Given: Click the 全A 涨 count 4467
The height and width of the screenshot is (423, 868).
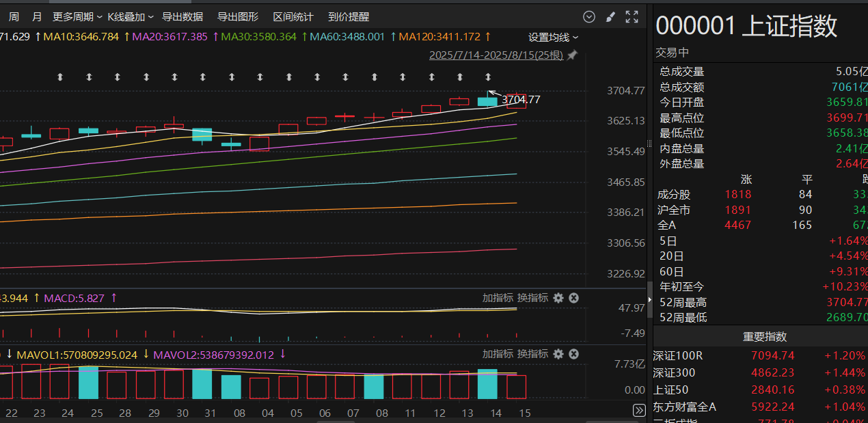Looking at the screenshot, I should (x=737, y=225).
